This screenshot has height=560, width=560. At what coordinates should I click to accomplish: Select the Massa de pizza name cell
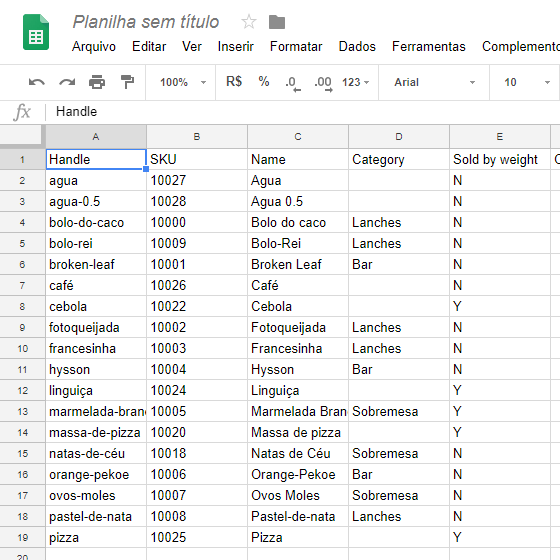pos(298,432)
